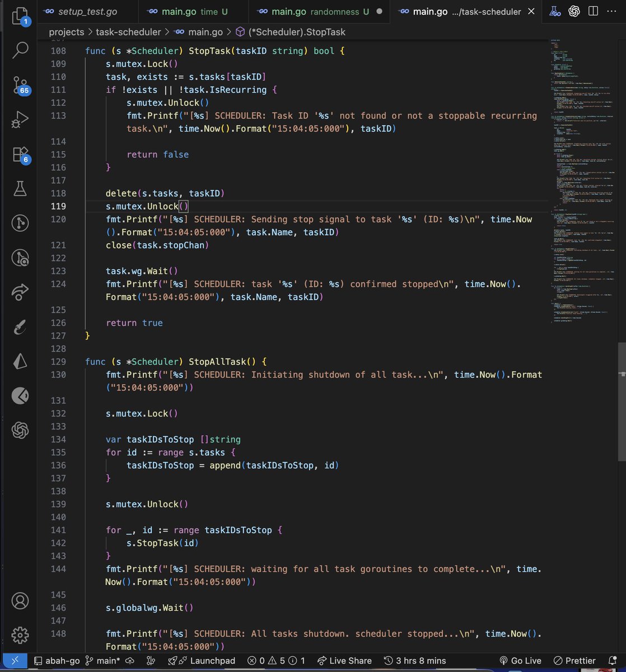This screenshot has height=672, width=626.
Task: Click Go Live in the status bar
Action: point(520,661)
